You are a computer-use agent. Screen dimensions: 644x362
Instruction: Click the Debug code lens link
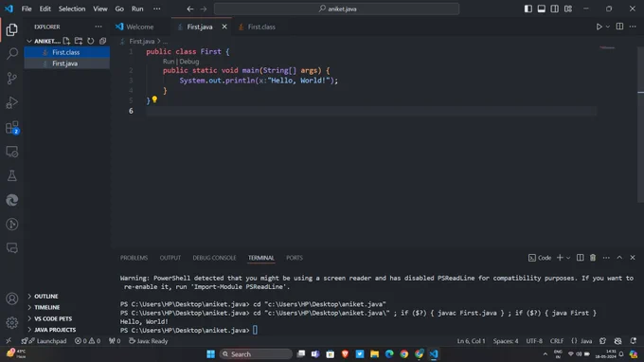[188, 62]
